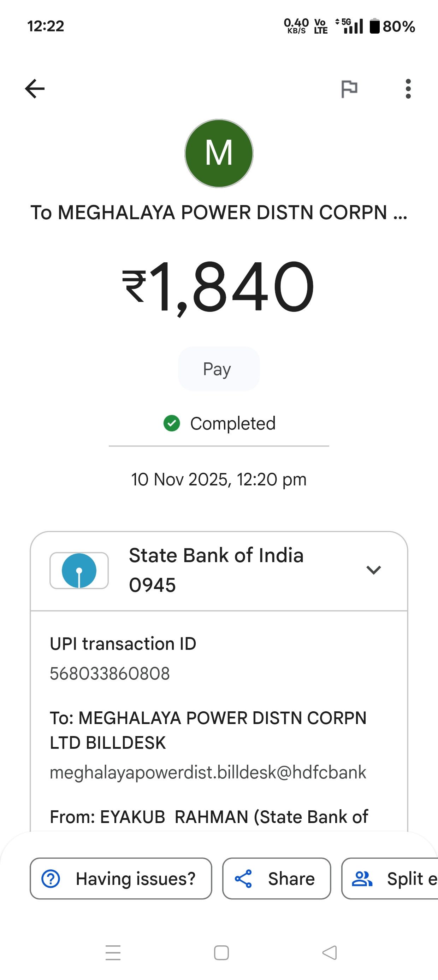Screen dimensions: 438x980
Task: Tap the From: EYAKUB RAHMAN row
Action: (x=209, y=817)
